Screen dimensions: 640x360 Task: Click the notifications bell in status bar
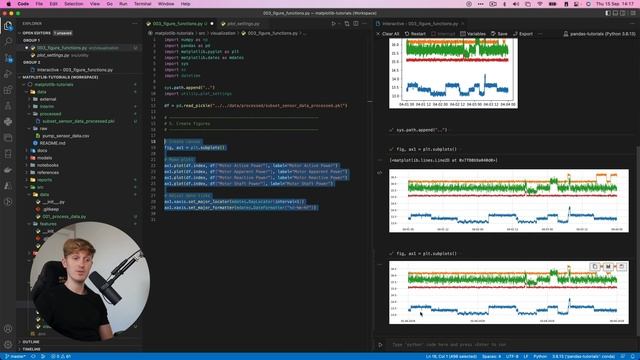(x=633, y=356)
